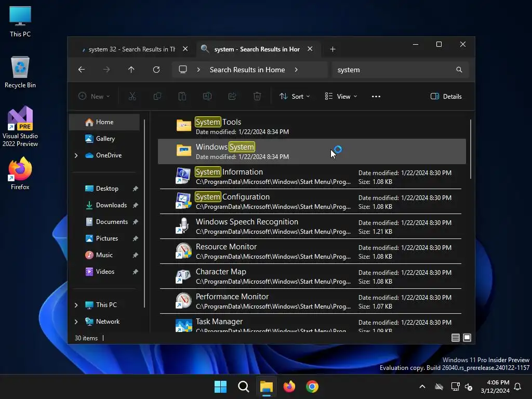Open the New dropdown
Screen dimensions: 532x399
click(x=94, y=96)
